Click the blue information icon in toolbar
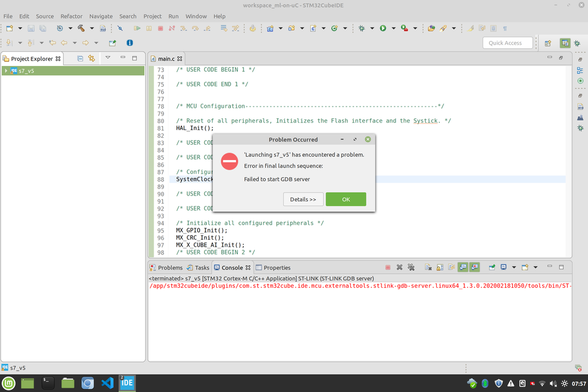This screenshot has height=392, width=588. pos(129,43)
